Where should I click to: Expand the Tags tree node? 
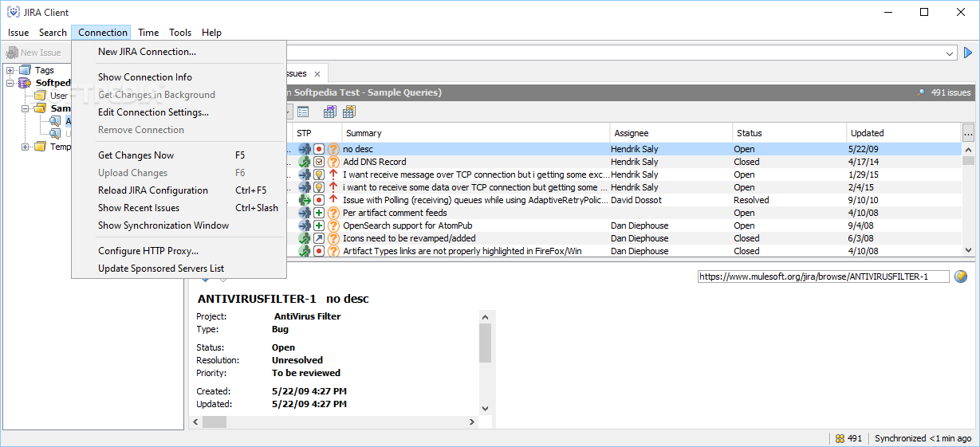point(10,70)
